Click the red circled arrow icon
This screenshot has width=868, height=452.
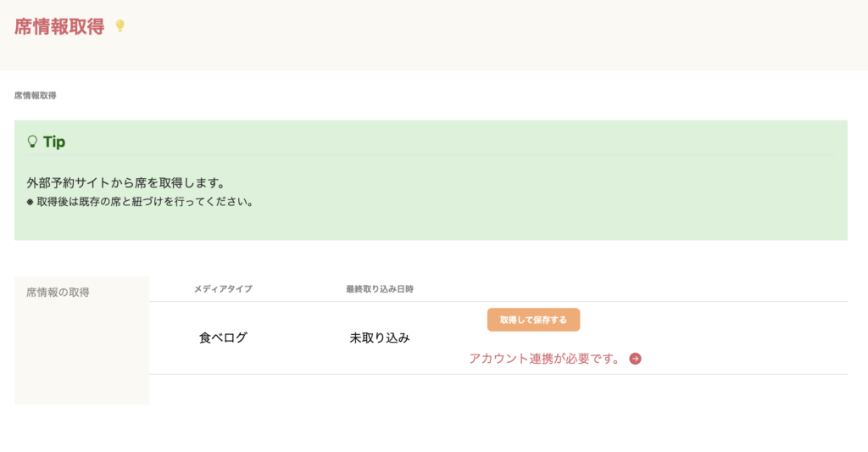click(x=635, y=359)
